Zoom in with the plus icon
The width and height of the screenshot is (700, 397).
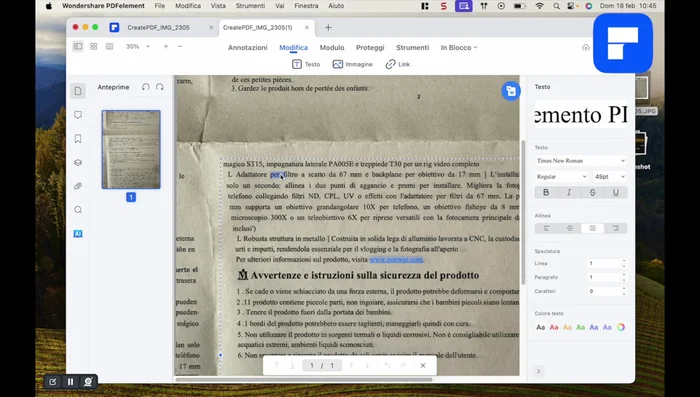click(x=166, y=46)
